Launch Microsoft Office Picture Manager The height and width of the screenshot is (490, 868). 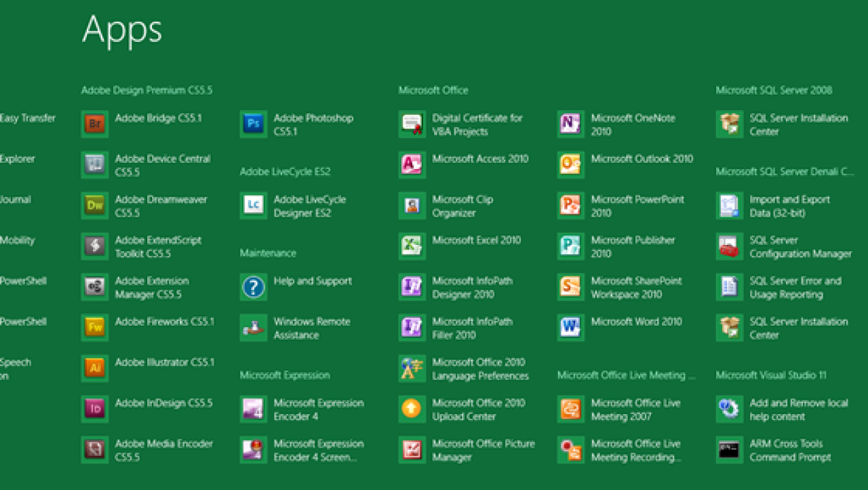(x=467, y=450)
